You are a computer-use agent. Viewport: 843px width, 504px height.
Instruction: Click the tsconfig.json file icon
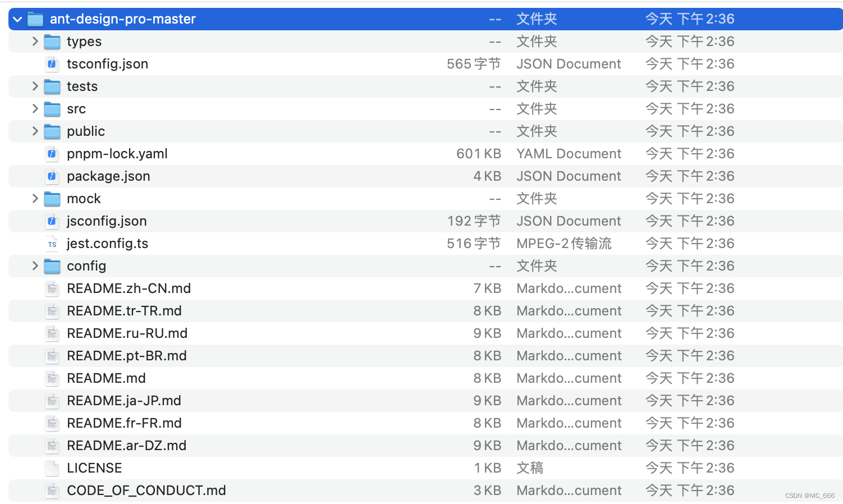[x=52, y=64]
